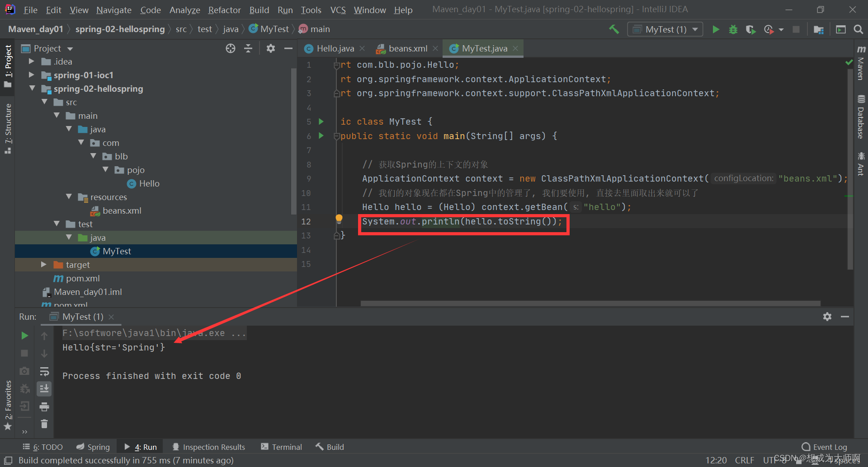Click the locate file crosshair icon
The width and height of the screenshot is (868, 467).
point(231,48)
